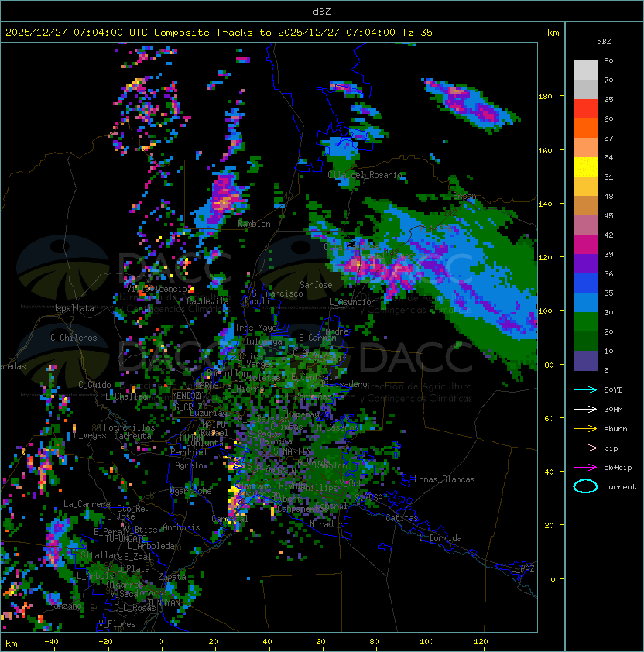Pick the purple 39-36 dBZ swatch
The image size is (644, 652).
click(585, 263)
